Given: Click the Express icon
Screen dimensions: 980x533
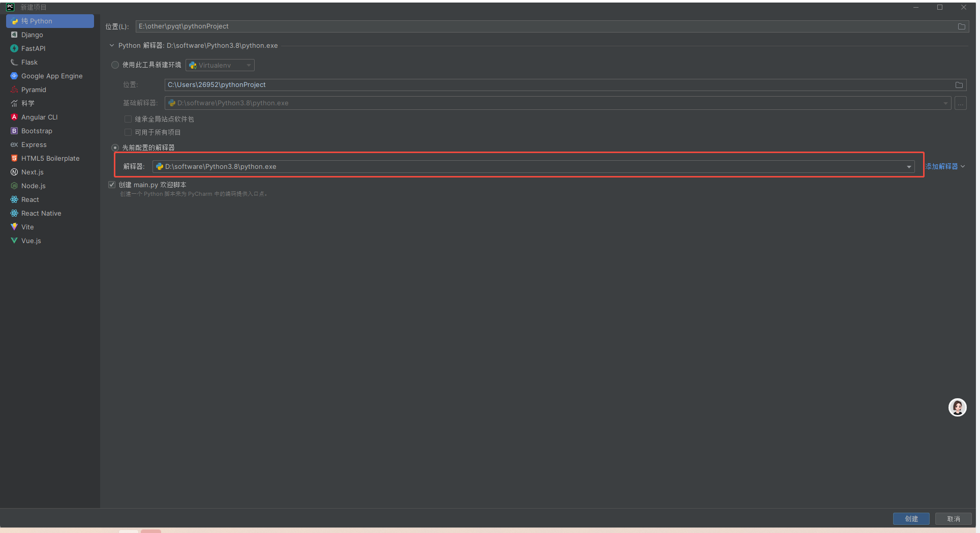Looking at the screenshot, I should pos(14,144).
